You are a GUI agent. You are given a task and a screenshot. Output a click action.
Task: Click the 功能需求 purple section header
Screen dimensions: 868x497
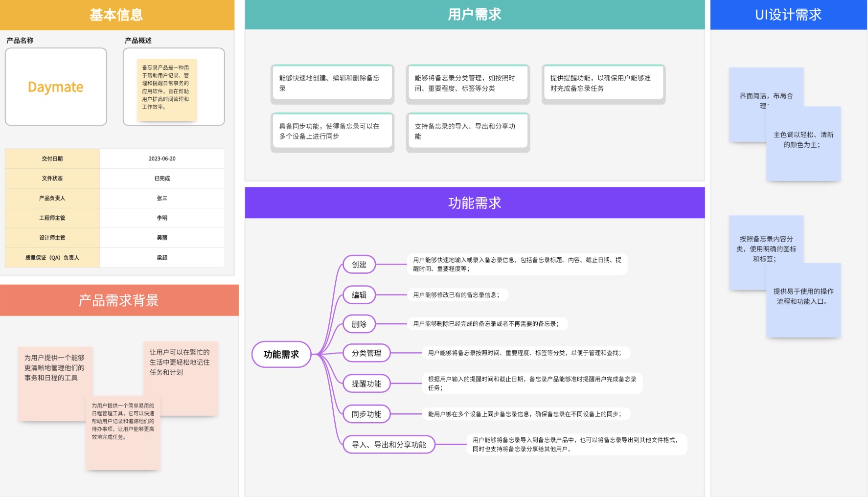475,203
